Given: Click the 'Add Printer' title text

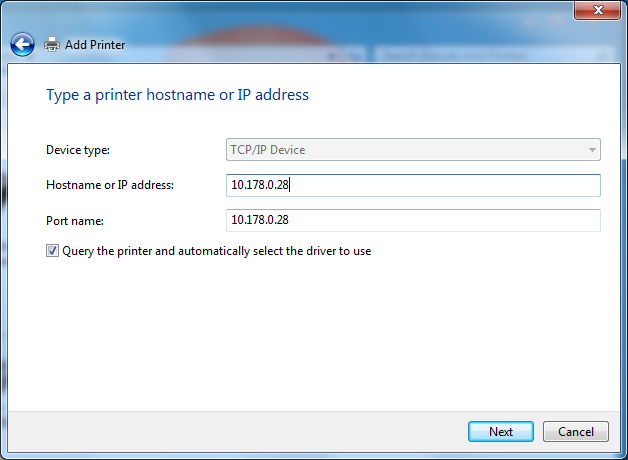Looking at the screenshot, I should pos(95,45).
